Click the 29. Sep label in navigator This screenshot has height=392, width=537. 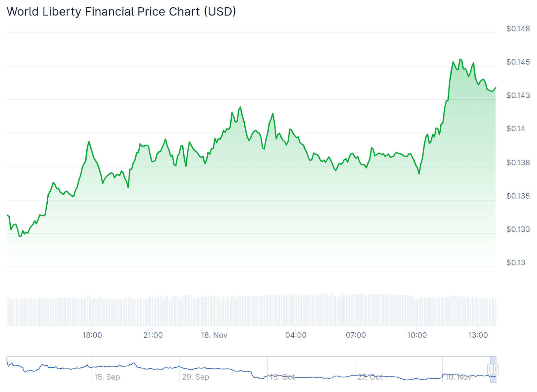[196, 377]
